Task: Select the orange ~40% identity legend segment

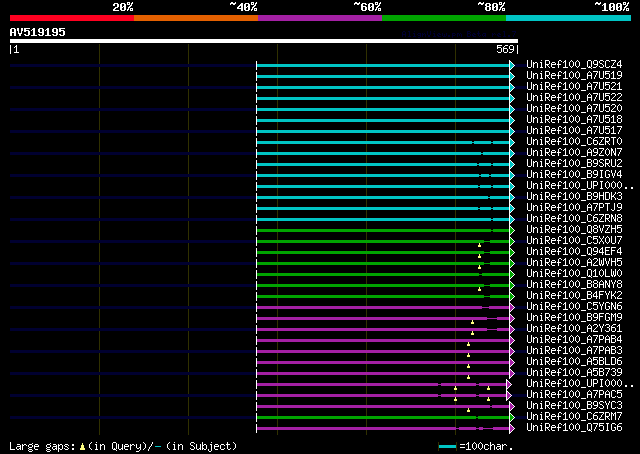Action: 196,18
